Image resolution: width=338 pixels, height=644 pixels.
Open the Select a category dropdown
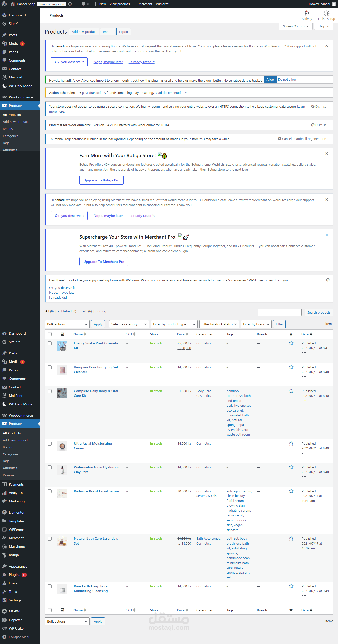coord(129,324)
